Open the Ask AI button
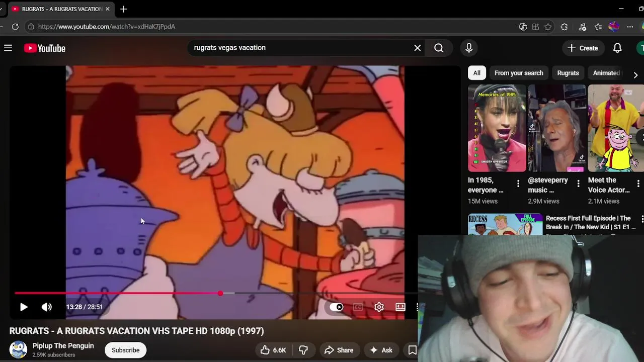Image resolution: width=644 pixels, height=362 pixels. point(381,350)
